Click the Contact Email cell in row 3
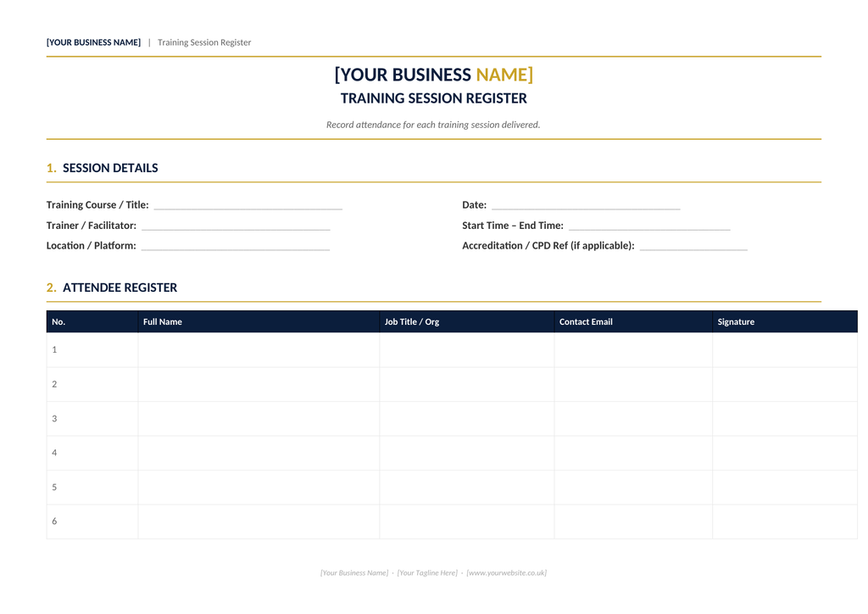Viewport: 868px width, 614px height. (633, 419)
